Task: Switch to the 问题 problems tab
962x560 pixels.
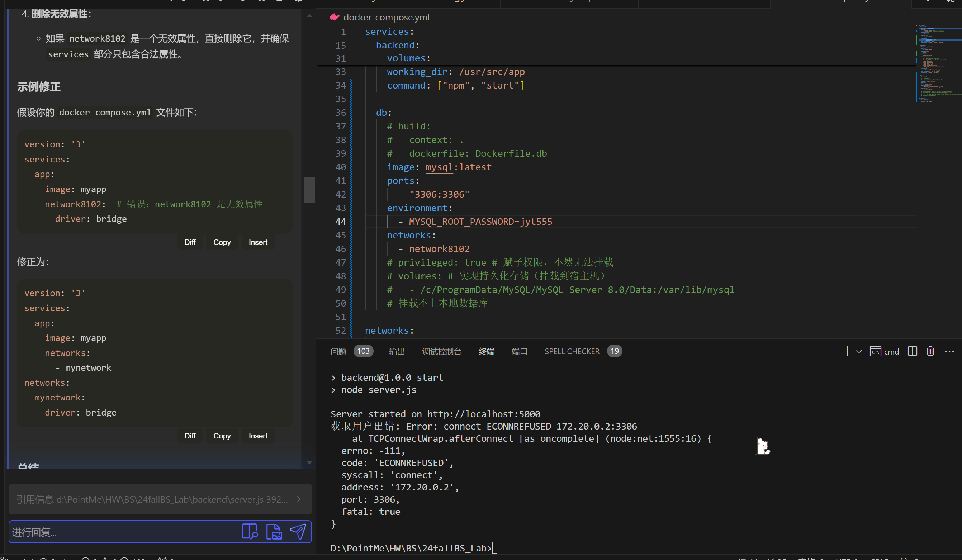Action: [x=338, y=351]
